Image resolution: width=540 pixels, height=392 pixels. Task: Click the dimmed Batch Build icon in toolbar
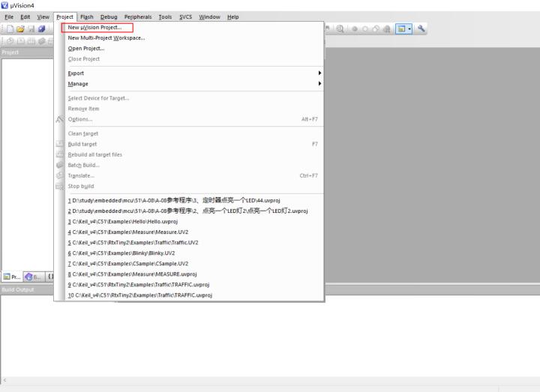[x=42, y=41]
